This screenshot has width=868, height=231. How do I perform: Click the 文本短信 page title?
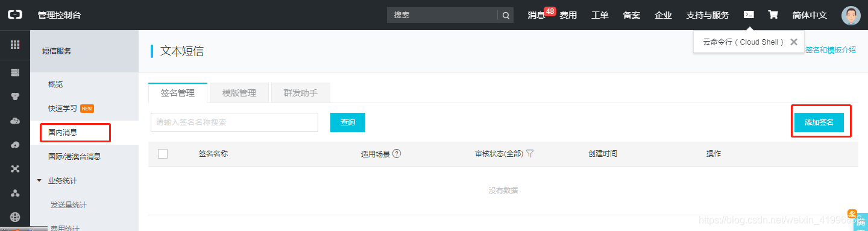click(182, 51)
